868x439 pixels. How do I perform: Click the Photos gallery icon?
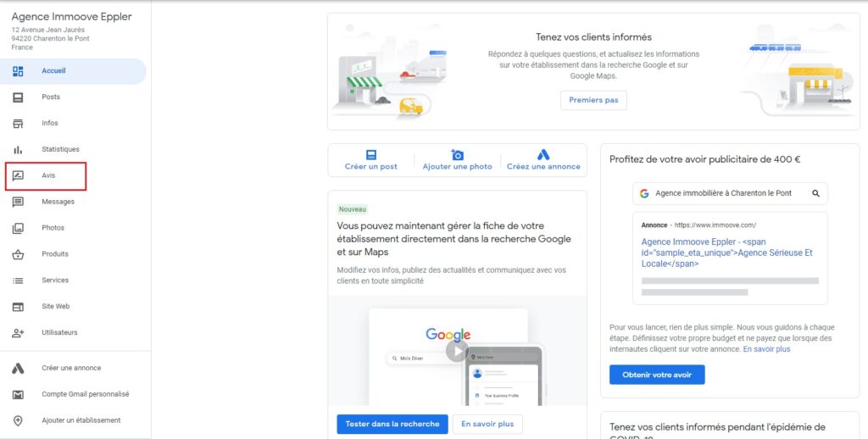18,228
